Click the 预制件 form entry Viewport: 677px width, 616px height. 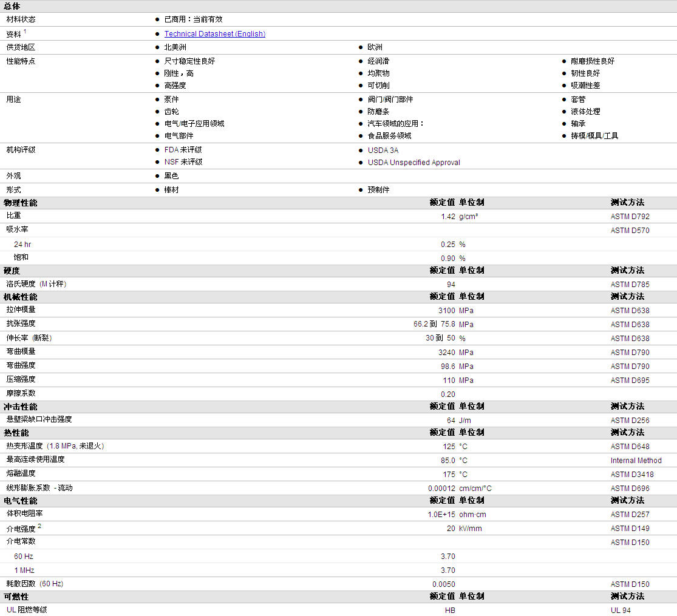point(378,190)
